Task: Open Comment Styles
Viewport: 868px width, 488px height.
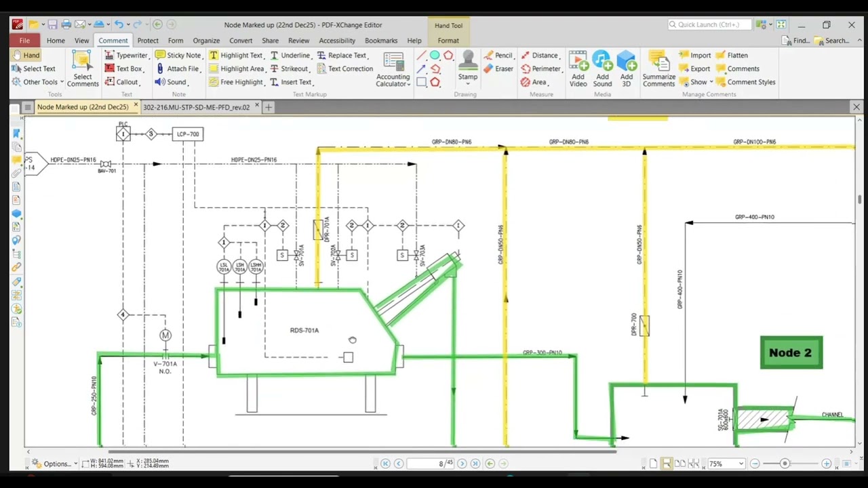Action: [745, 82]
